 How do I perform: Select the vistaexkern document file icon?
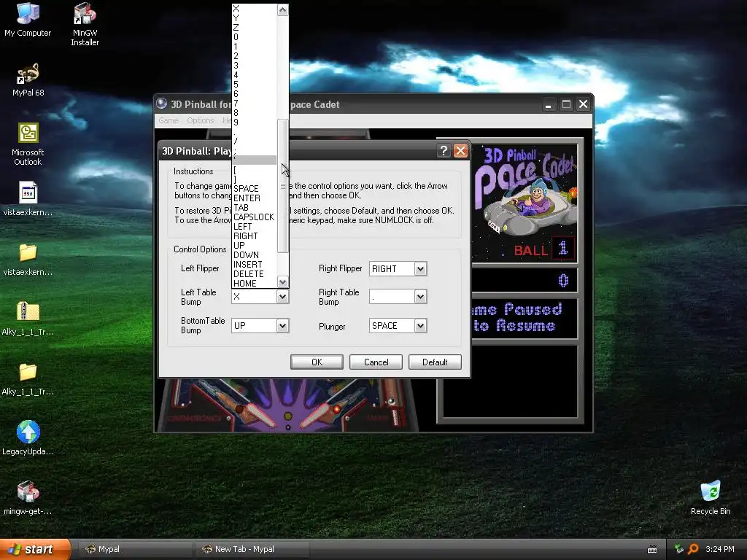[28, 198]
